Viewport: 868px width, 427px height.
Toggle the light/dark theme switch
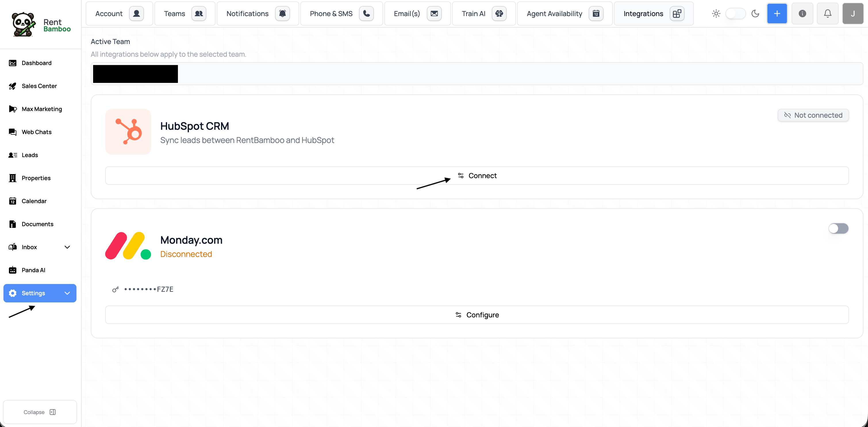[736, 14]
